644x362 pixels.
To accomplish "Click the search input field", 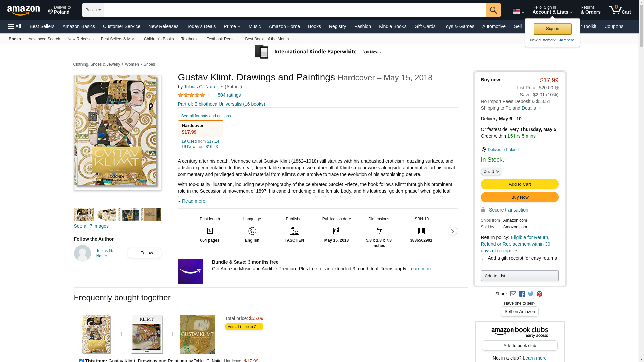I will pos(294,10).
